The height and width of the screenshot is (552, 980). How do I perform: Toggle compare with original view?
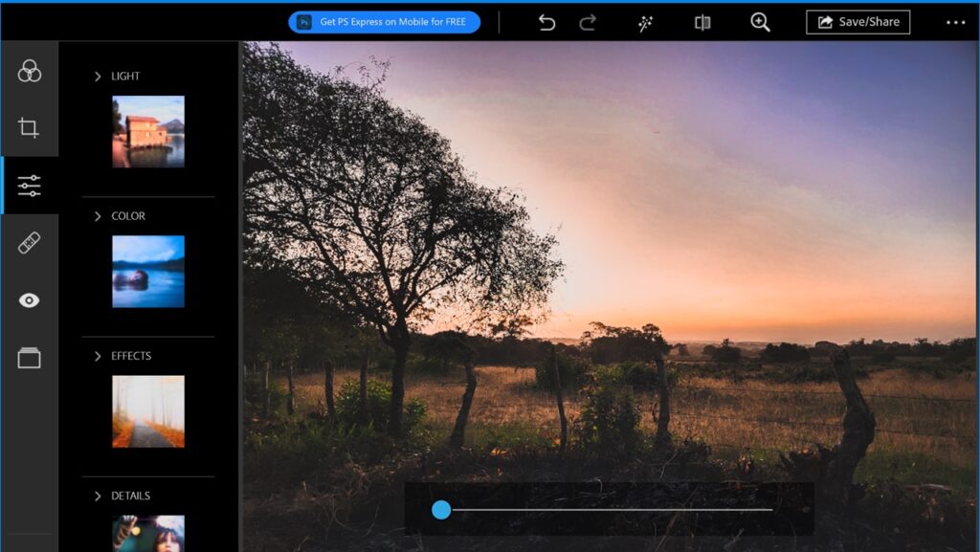tap(702, 23)
